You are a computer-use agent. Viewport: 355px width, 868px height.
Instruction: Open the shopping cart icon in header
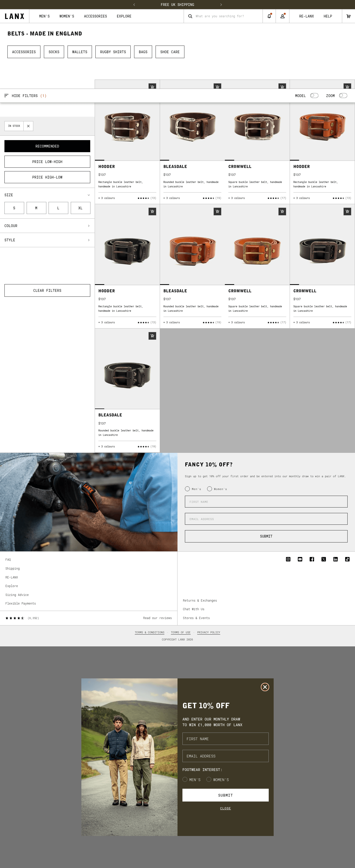tap(348, 16)
